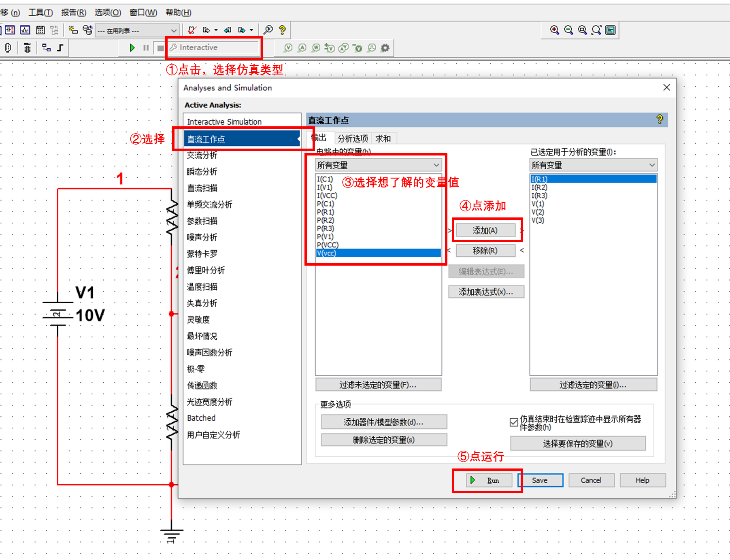730x560 pixels.
Task: Click the Zoom fit to page icon
Action: pyautogui.click(x=596, y=30)
